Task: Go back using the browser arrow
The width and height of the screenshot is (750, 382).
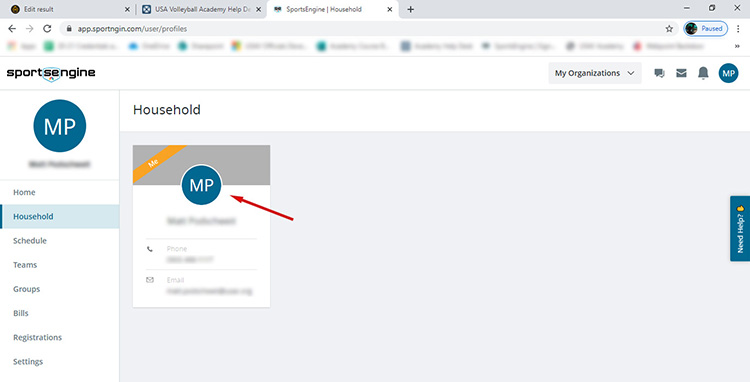Action: pos(12,29)
